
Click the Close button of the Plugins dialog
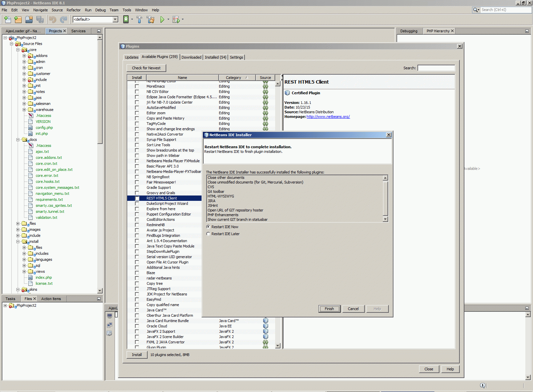tap(429, 369)
